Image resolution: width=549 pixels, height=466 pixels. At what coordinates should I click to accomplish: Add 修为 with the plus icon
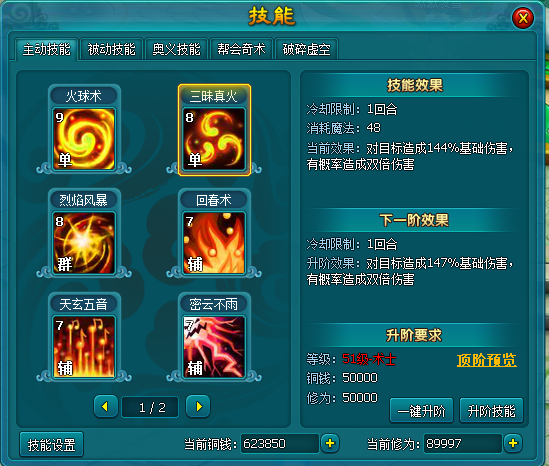pyautogui.click(x=513, y=443)
